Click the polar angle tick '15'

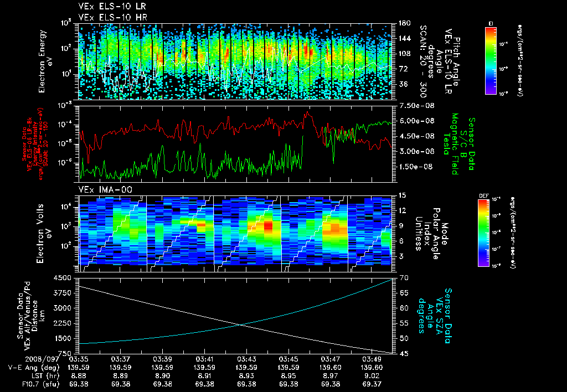403,195
